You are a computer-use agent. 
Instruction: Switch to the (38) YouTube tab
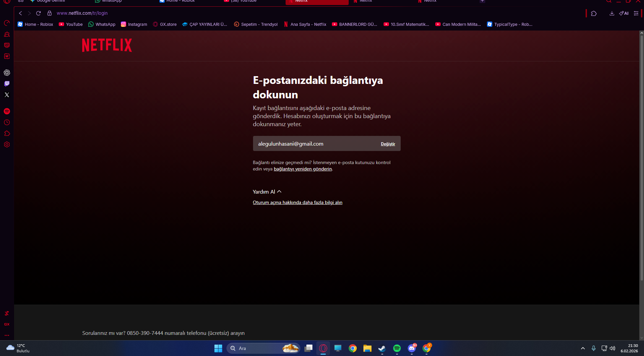(240, 1)
